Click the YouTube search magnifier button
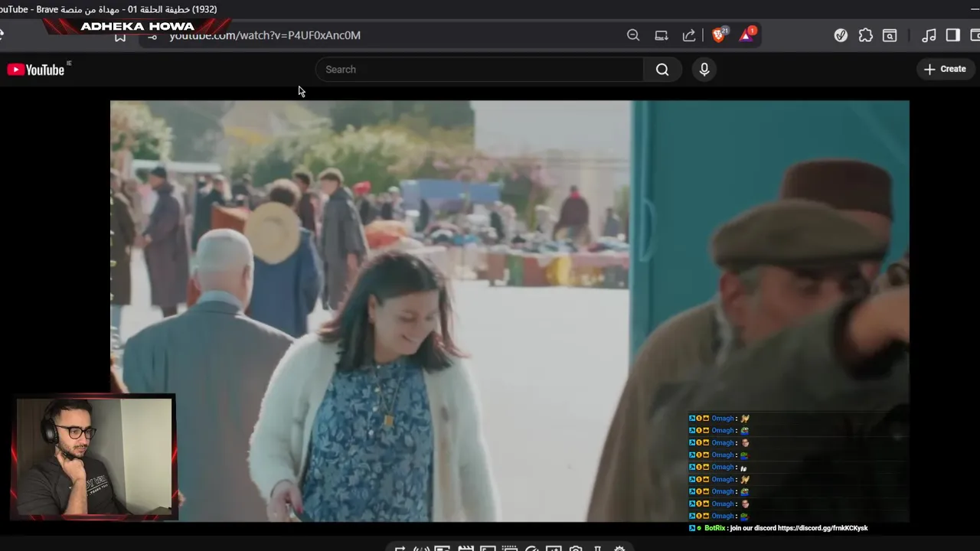980x551 pixels. pyautogui.click(x=662, y=70)
